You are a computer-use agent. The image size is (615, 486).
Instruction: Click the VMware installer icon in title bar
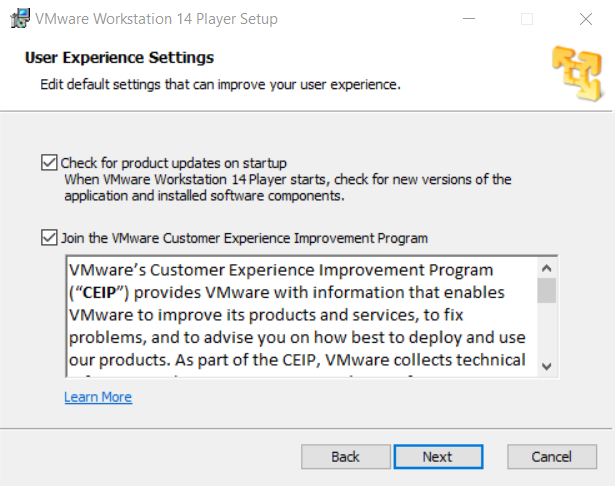20,18
